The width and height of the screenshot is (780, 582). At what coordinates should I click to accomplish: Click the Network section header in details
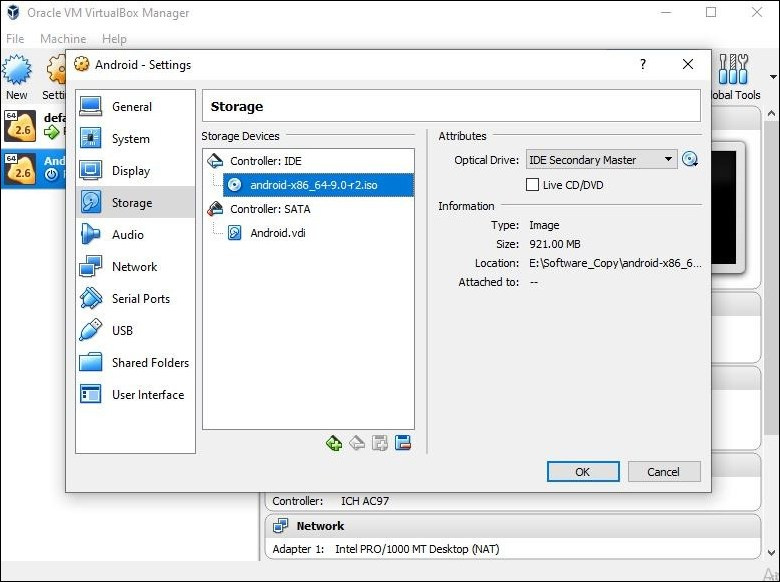point(512,526)
